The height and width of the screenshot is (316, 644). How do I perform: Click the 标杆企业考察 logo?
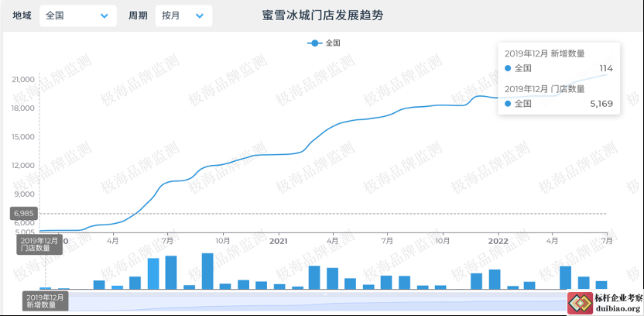click(x=580, y=304)
